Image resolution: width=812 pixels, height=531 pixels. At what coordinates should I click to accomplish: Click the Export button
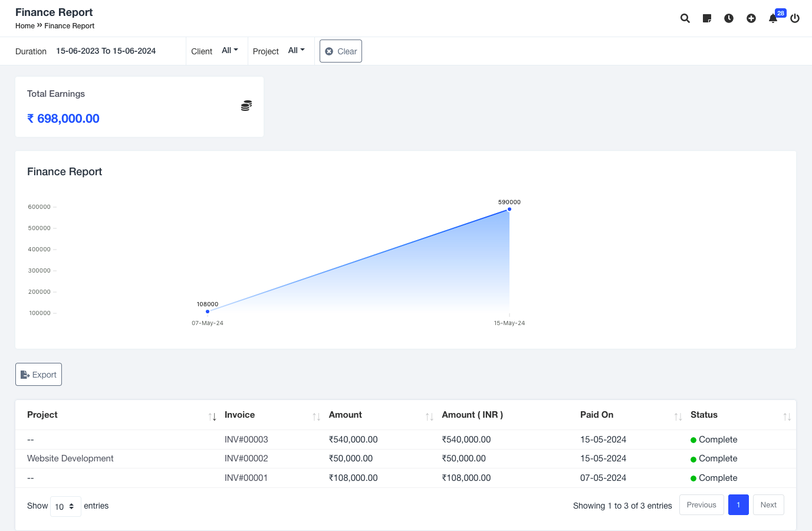click(39, 375)
